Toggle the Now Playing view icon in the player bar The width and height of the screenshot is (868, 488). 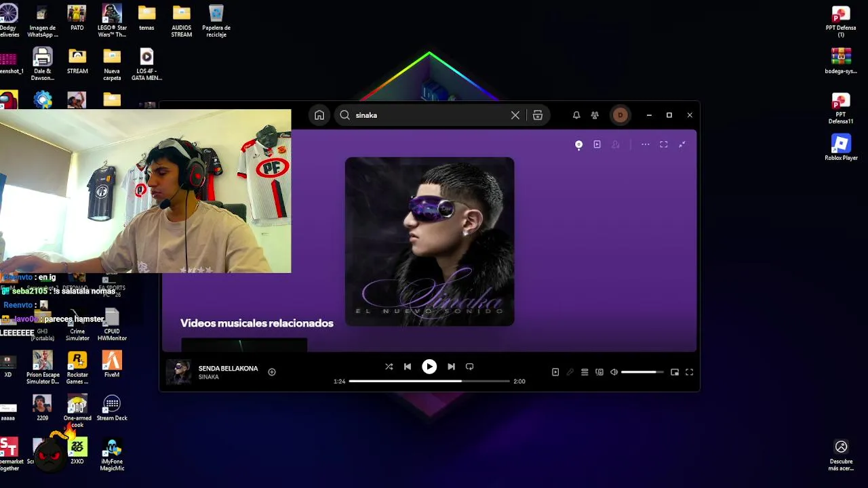(x=555, y=372)
